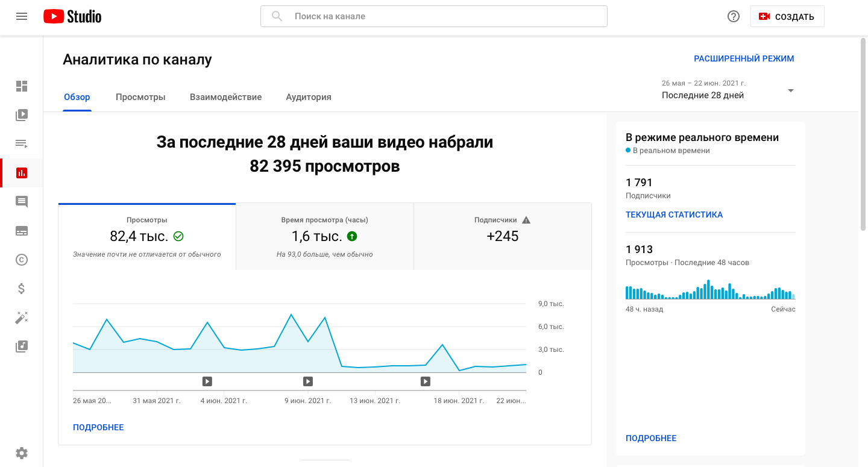Open the Settings gear icon
Screen dimensions: 868x467
coord(22,453)
